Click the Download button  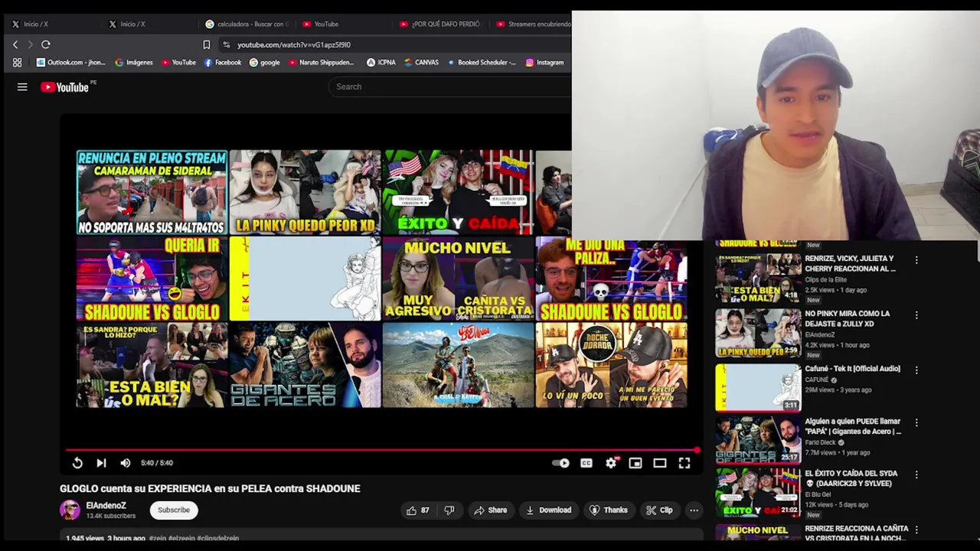click(548, 510)
